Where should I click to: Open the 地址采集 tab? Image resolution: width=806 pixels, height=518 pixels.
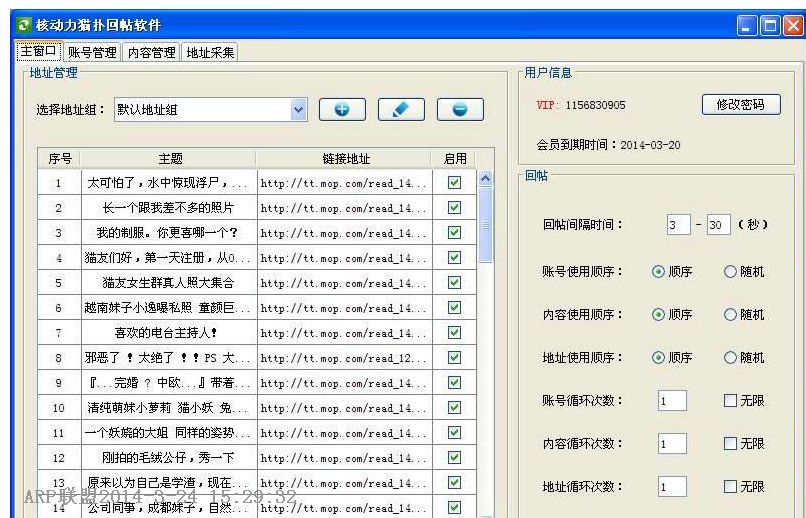(210, 52)
